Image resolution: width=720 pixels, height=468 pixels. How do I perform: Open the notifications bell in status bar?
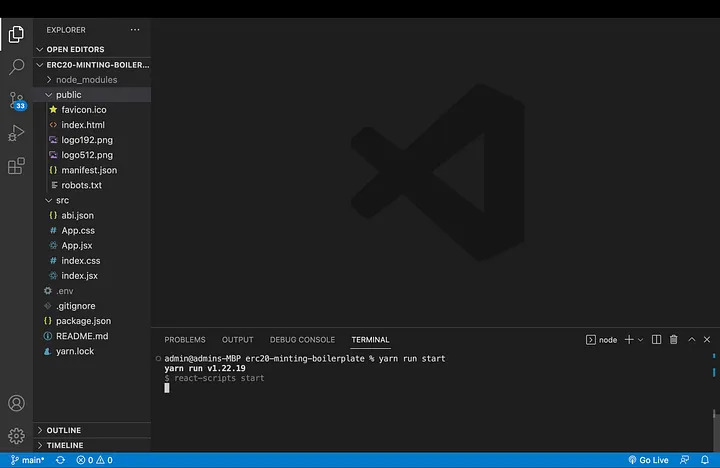[x=704, y=460]
